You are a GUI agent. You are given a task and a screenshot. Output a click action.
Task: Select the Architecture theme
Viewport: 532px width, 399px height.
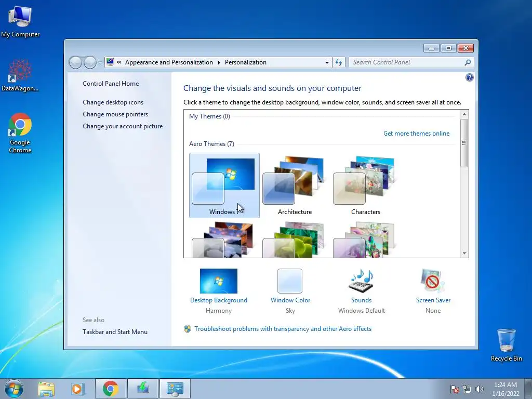295,185
